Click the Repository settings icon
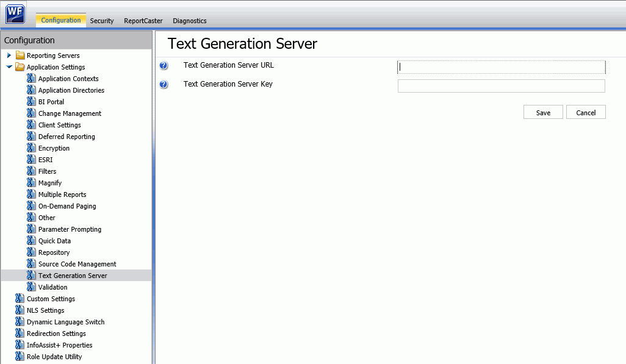626x364 pixels. (31, 252)
